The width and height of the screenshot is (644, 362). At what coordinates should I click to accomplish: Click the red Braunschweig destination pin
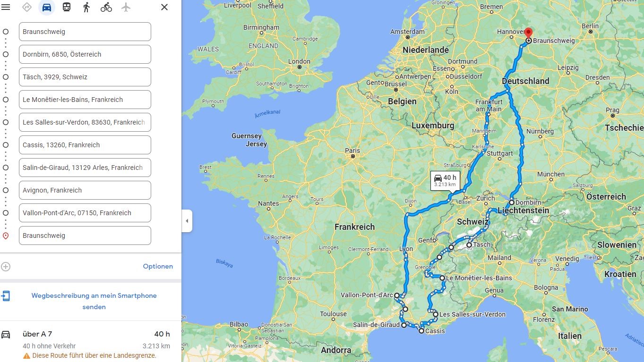529,33
